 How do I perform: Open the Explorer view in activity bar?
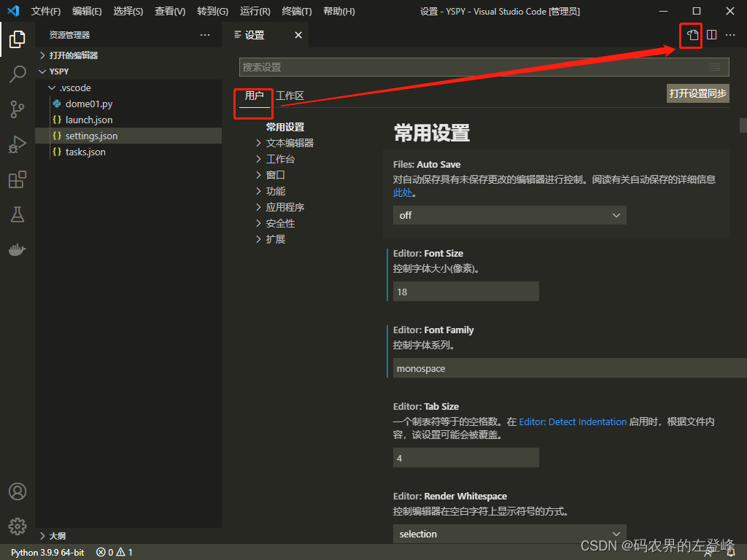tap(18, 39)
